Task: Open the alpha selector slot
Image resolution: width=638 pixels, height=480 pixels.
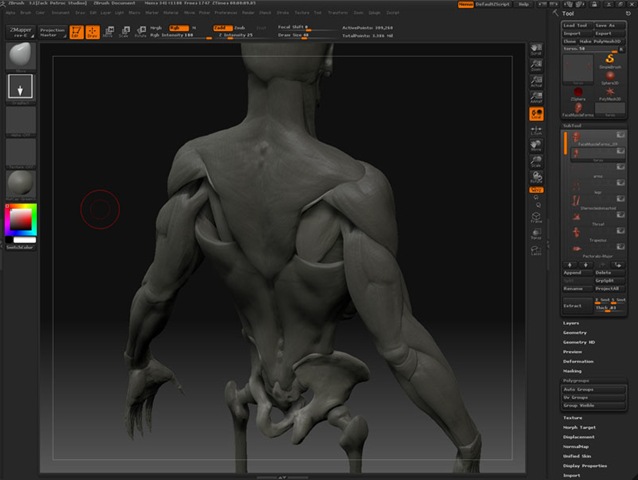Action: tap(21, 121)
